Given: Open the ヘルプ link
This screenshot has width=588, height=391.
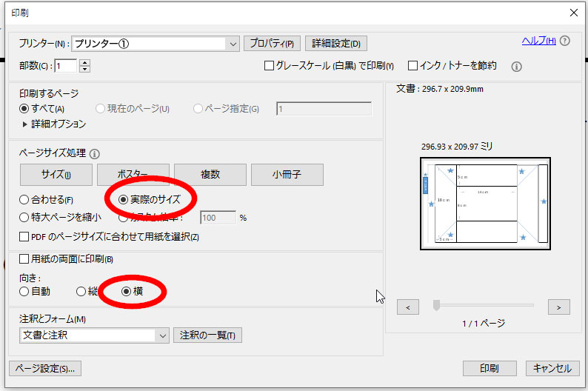Looking at the screenshot, I should 538,41.
